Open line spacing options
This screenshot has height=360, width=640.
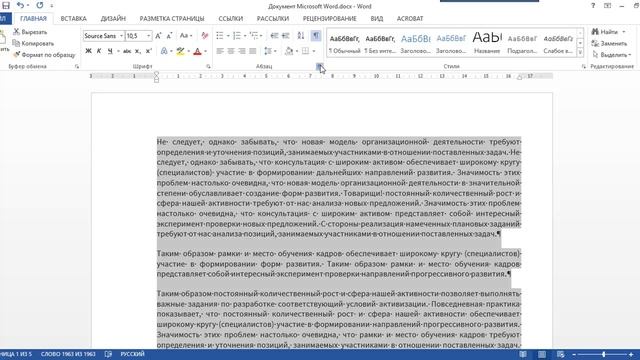point(270,51)
